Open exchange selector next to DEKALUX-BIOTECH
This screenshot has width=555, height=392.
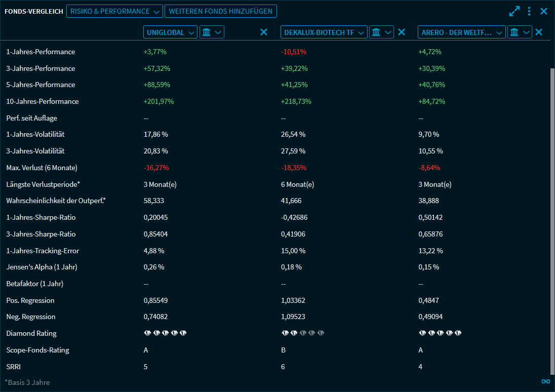[381, 32]
